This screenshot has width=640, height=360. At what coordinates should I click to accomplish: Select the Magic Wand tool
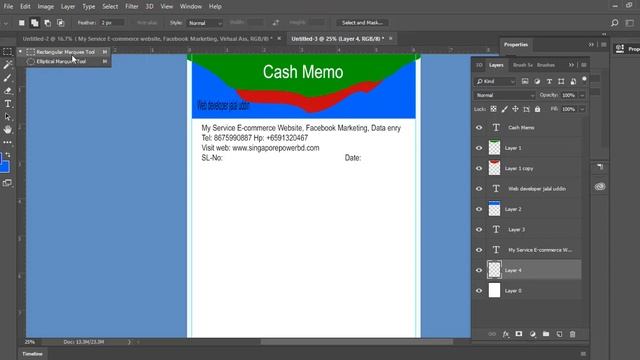(7, 65)
